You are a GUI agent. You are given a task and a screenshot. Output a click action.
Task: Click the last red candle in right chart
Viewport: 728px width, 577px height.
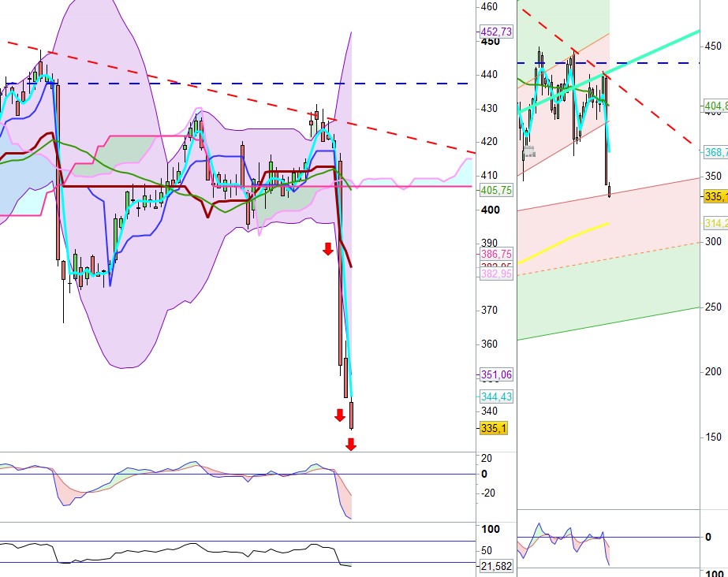coord(610,191)
